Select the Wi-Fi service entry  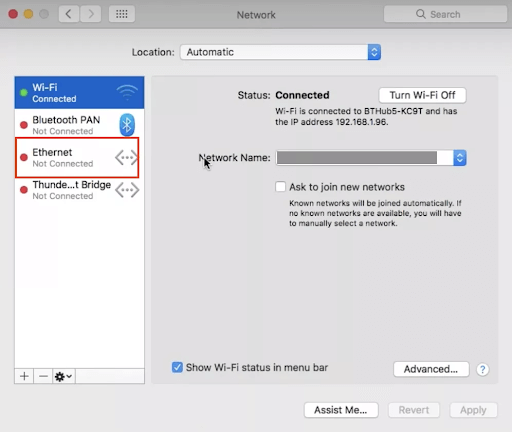click(x=79, y=93)
